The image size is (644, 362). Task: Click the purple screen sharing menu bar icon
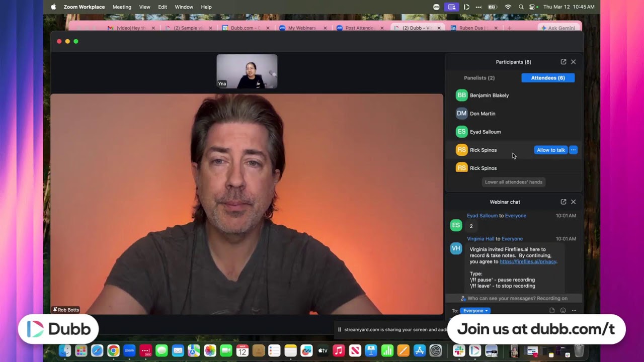pyautogui.click(x=452, y=7)
